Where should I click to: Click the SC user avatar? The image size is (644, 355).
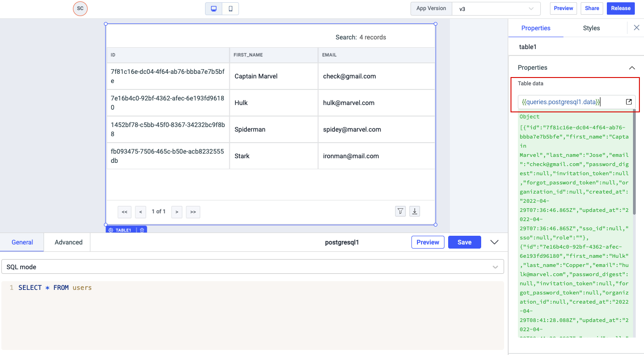tap(80, 9)
